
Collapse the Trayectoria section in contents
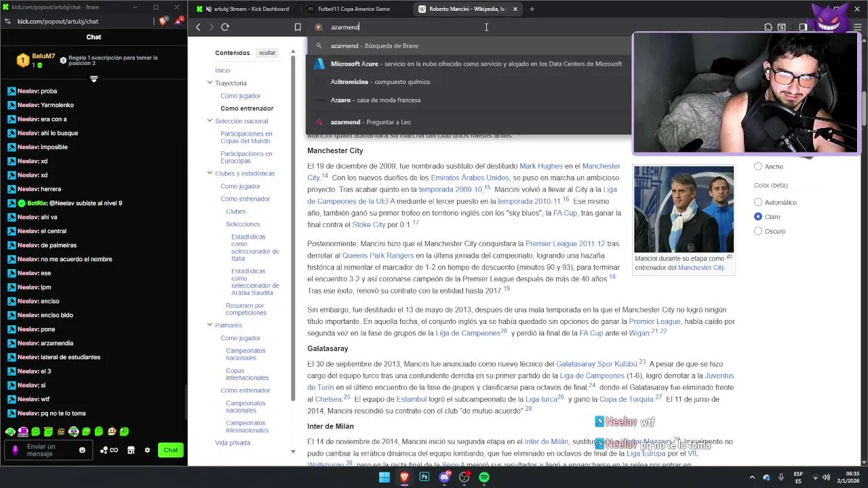[210, 83]
